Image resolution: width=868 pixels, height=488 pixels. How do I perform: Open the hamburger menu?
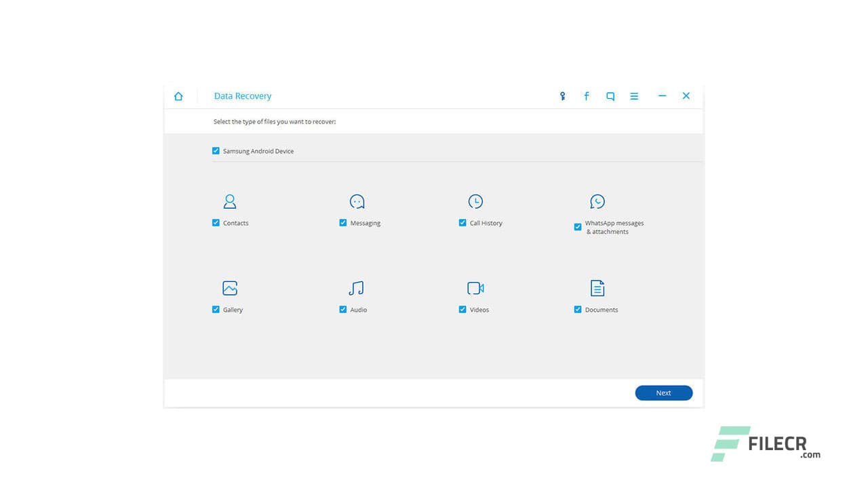point(634,96)
